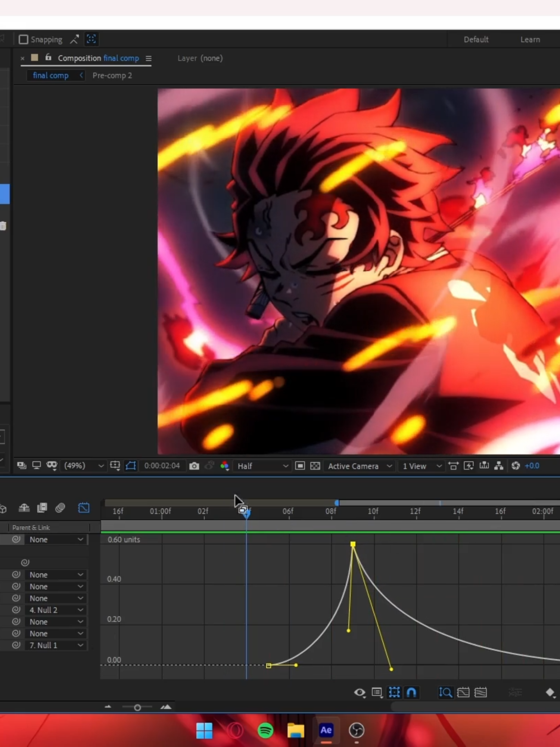
Task: Toggle the Graph Editor button
Action: click(84, 508)
